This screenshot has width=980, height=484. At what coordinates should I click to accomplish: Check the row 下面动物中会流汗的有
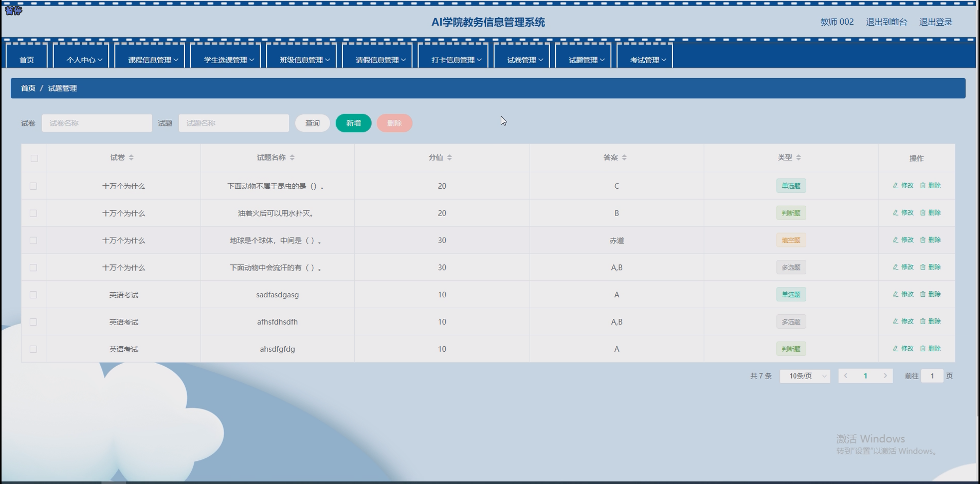33,267
